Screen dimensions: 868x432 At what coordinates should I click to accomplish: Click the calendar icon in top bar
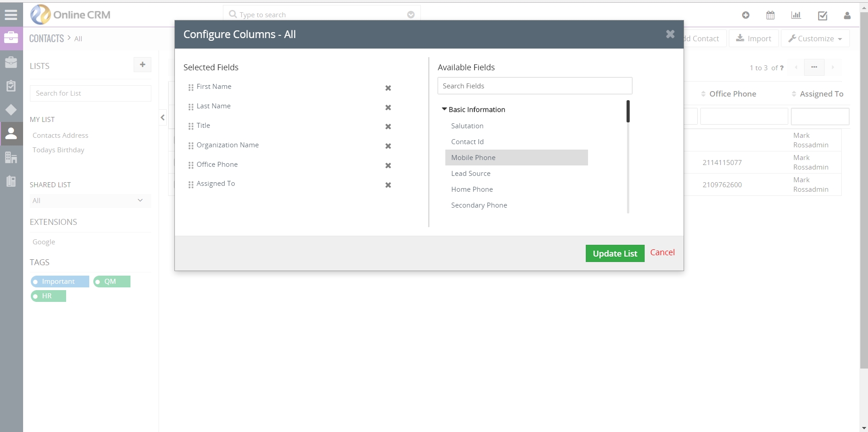[x=770, y=15]
